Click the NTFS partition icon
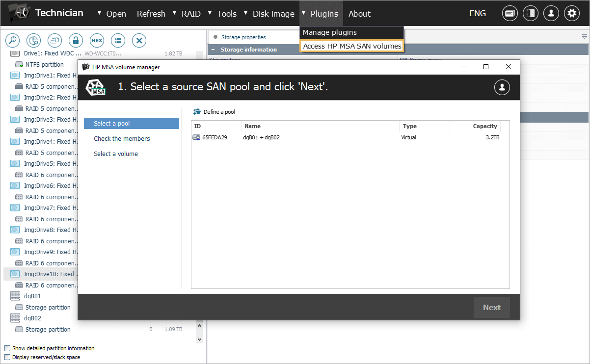590x364 pixels. [x=19, y=64]
